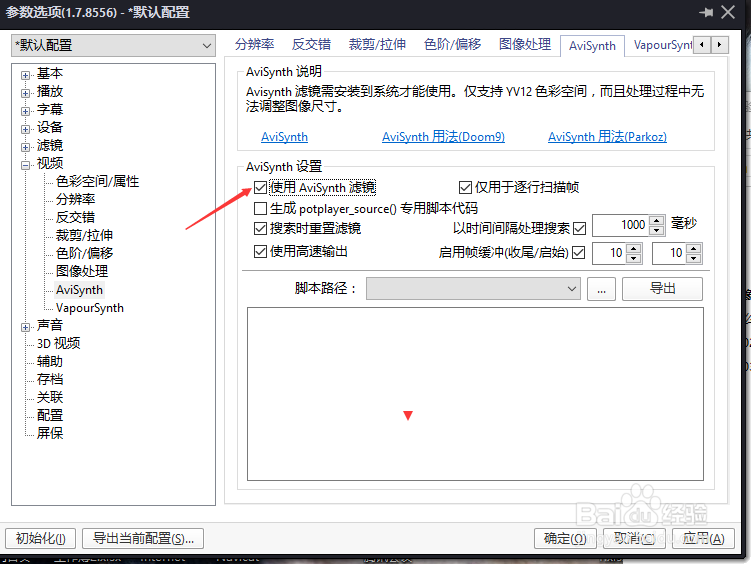Switch to the 裁剪/拉伸 tab

[x=377, y=45]
